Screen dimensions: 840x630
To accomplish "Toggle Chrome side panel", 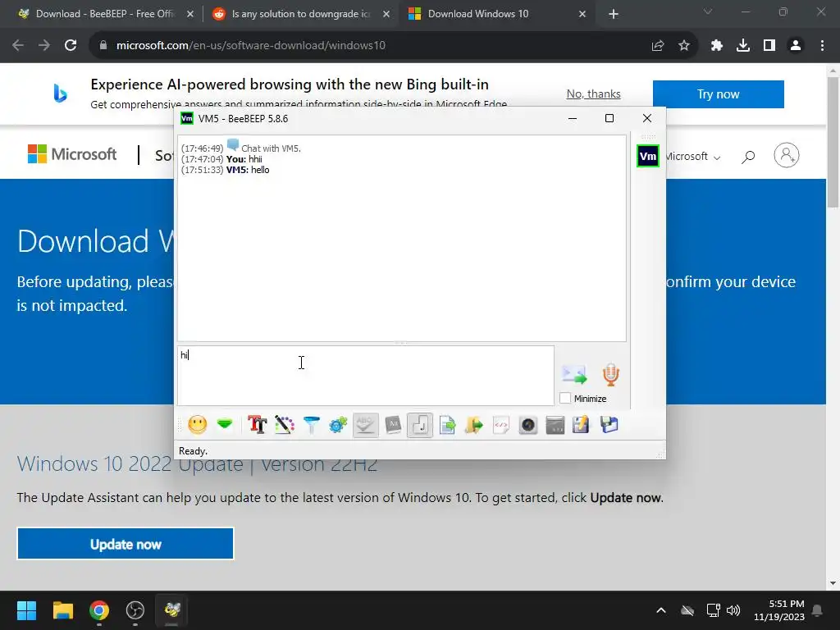I will coord(769,46).
